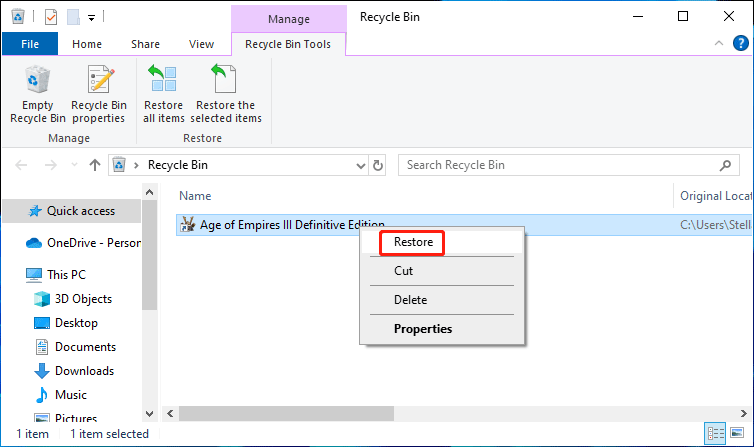
Task: Sort by the Name column header
Action: [x=195, y=196]
